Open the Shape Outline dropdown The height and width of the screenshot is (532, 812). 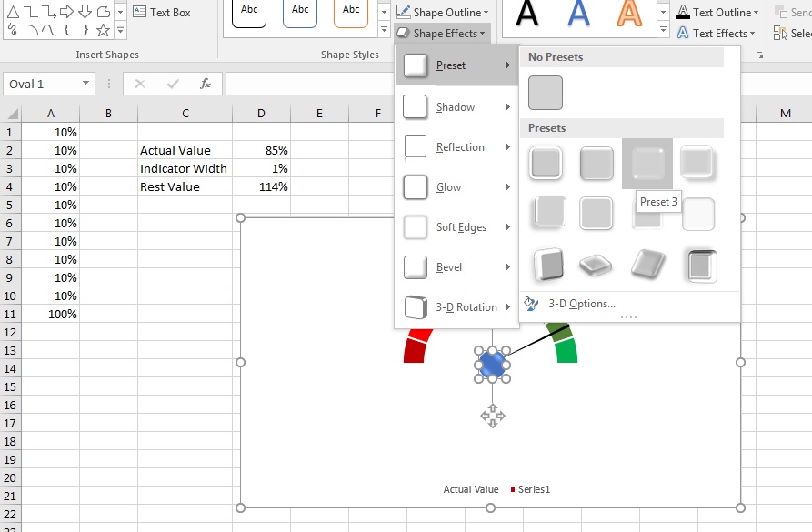445,12
